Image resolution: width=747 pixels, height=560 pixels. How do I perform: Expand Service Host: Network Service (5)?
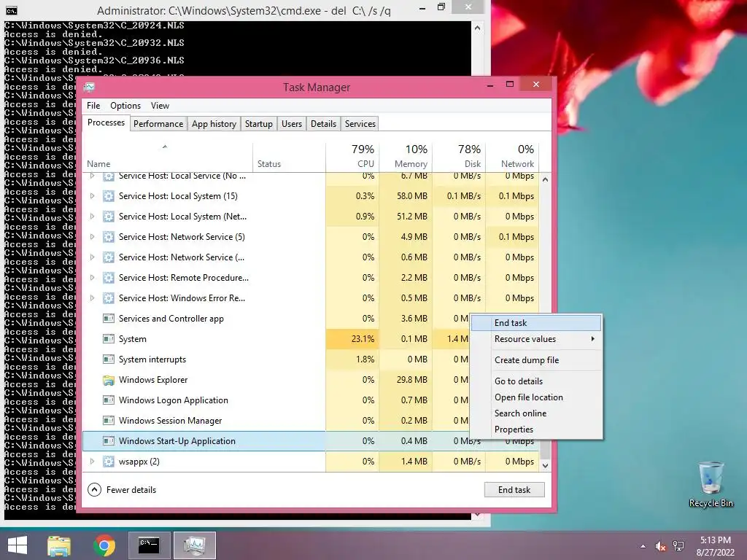pyautogui.click(x=93, y=237)
